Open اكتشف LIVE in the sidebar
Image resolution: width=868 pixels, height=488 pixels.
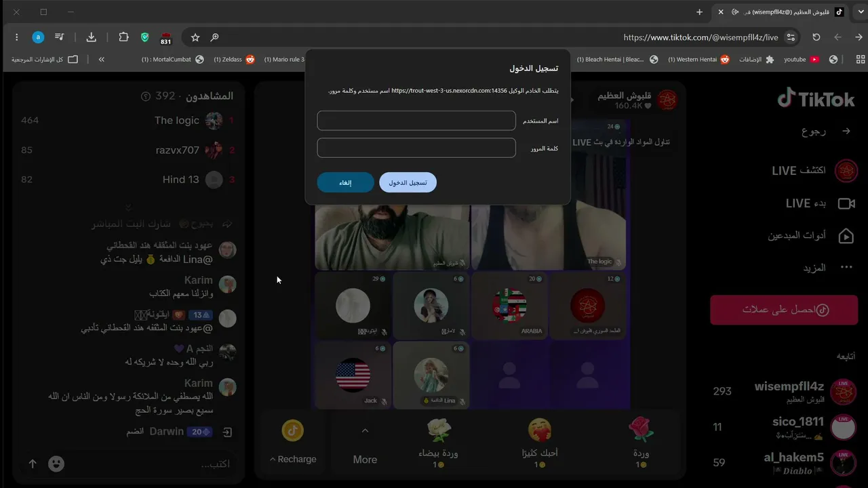(814, 171)
